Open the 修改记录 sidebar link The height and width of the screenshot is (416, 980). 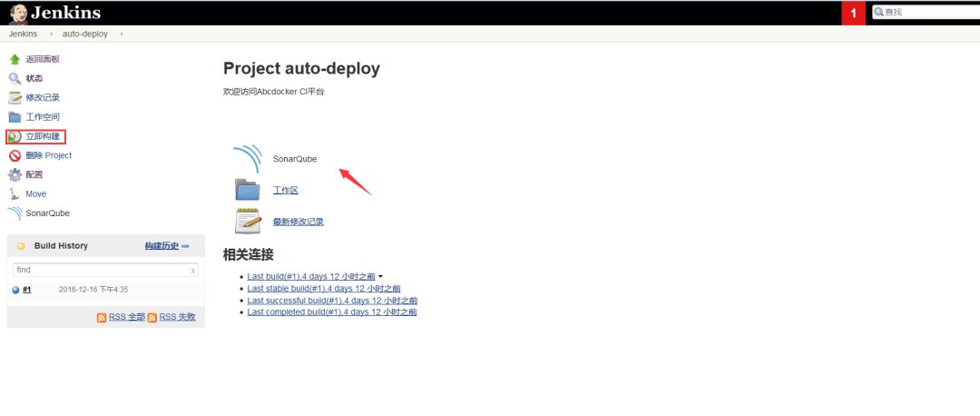click(43, 97)
